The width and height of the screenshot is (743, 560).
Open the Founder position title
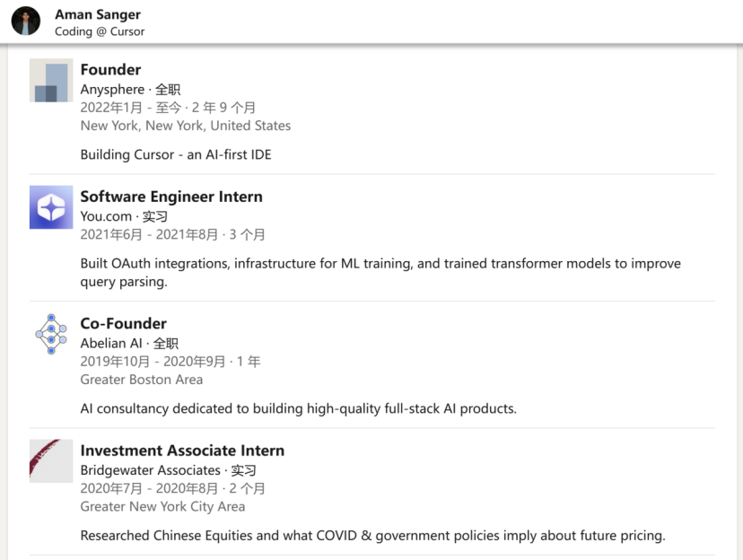pyautogui.click(x=110, y=70)
